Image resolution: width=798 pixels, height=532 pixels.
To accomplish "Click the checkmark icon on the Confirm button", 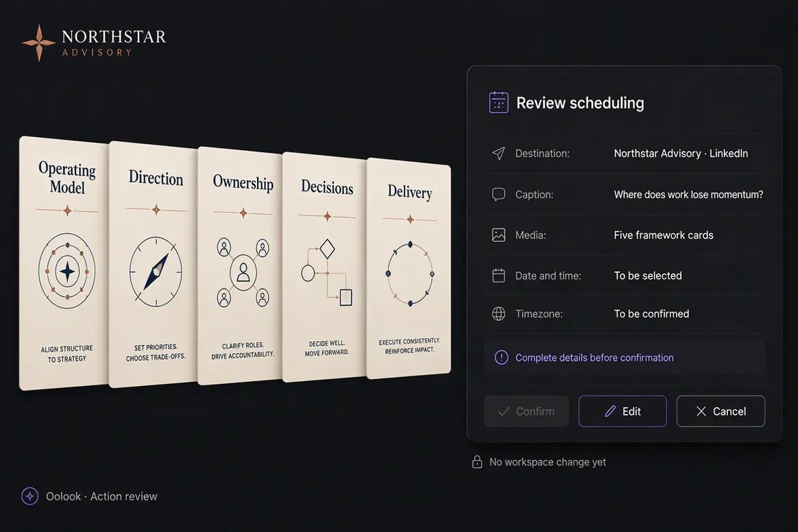I will pyautogui.click(x=504, y=411).
